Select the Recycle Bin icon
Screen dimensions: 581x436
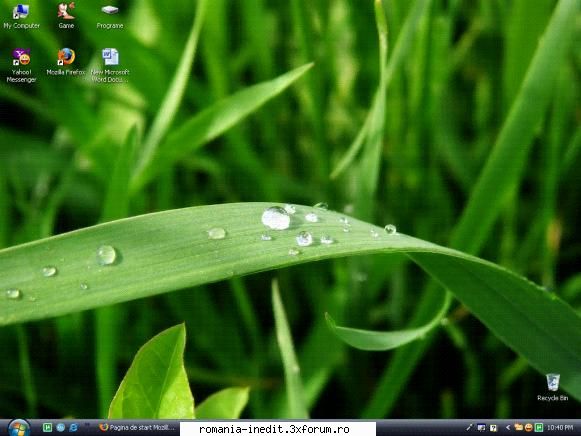[x=552, y=387]
